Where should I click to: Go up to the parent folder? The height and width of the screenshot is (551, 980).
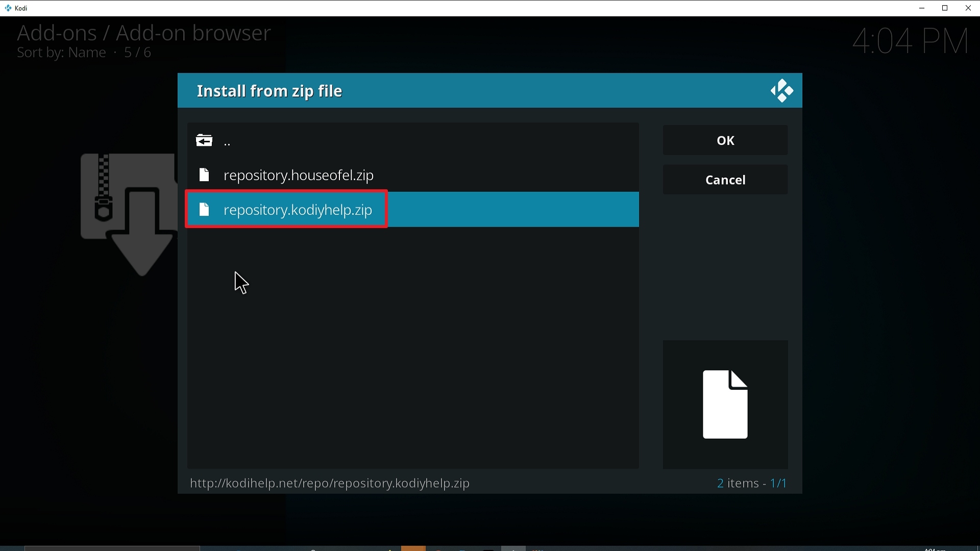click(x=413, y=141)
